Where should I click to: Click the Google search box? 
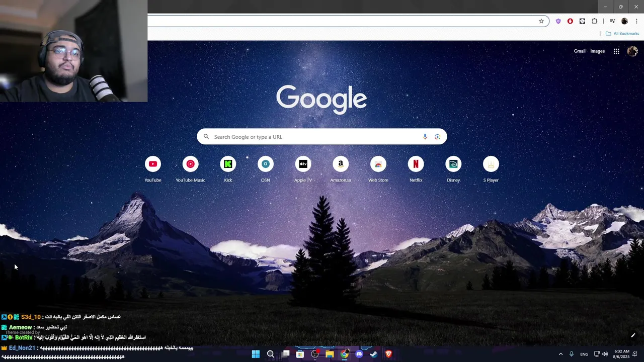click(322, 137)
